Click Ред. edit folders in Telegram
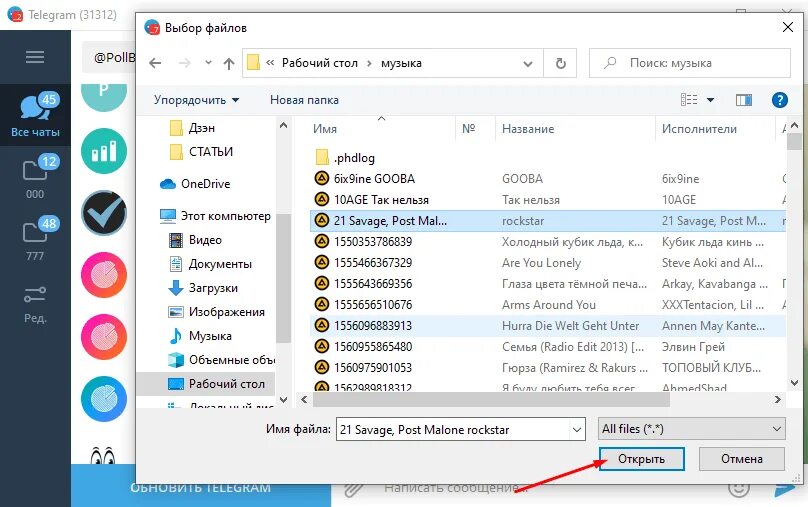The height and width of the screenshot is (507, 808). [36, 304]
